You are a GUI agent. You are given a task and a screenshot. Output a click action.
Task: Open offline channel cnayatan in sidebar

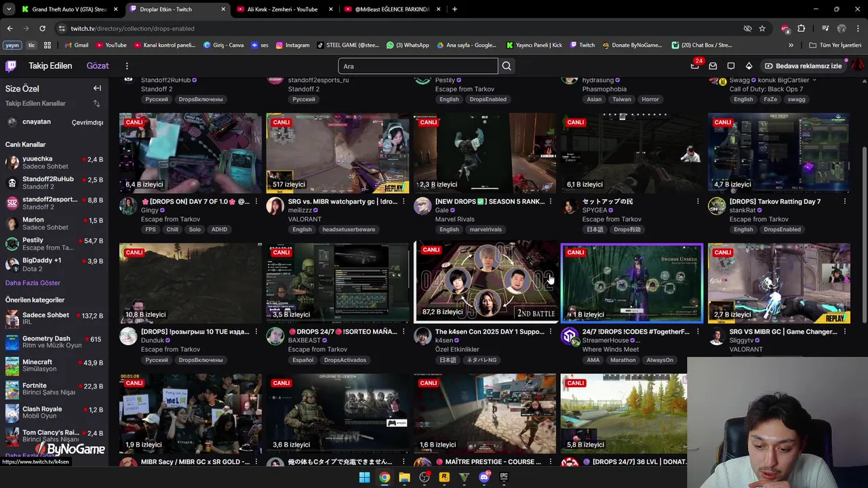coord(54,122)
